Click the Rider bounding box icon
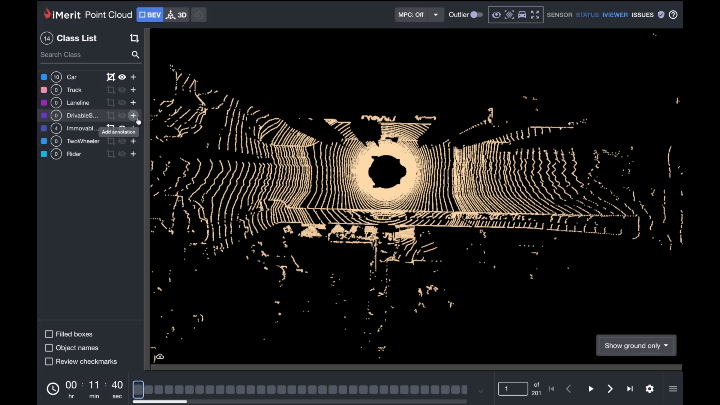The width and height of the screenshot is (720, 405). (111, 154)
